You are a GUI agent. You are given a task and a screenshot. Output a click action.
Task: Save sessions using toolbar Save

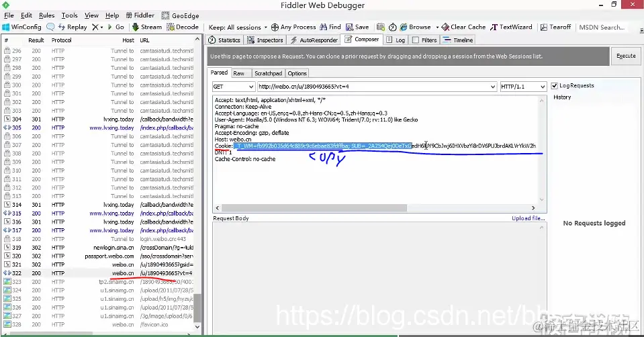pyautogui.click(x=357, y=27)
